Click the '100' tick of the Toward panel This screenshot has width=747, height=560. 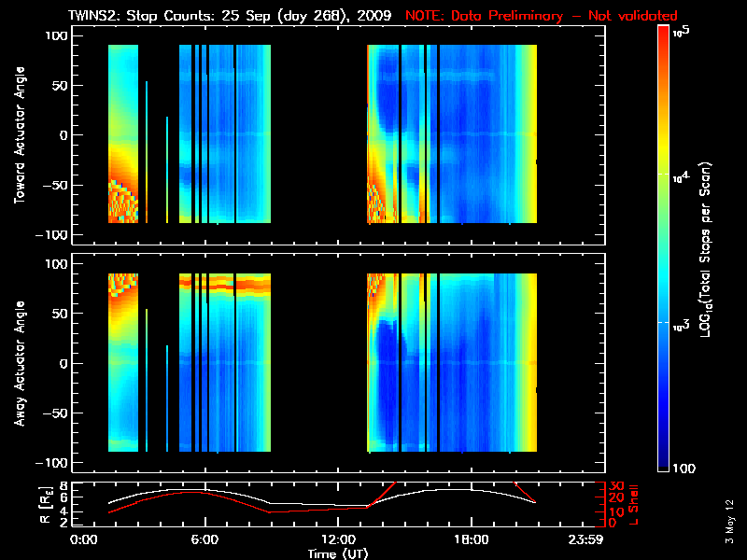click(57, 35)
